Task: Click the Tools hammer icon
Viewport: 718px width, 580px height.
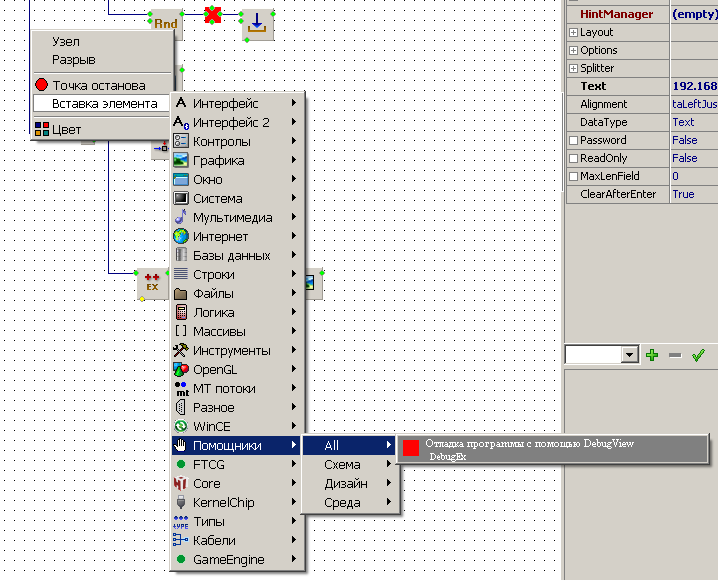Action: pos(181,351)
